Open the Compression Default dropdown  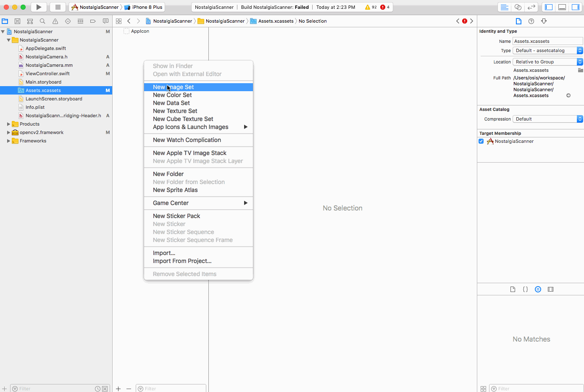click(548, 119)
